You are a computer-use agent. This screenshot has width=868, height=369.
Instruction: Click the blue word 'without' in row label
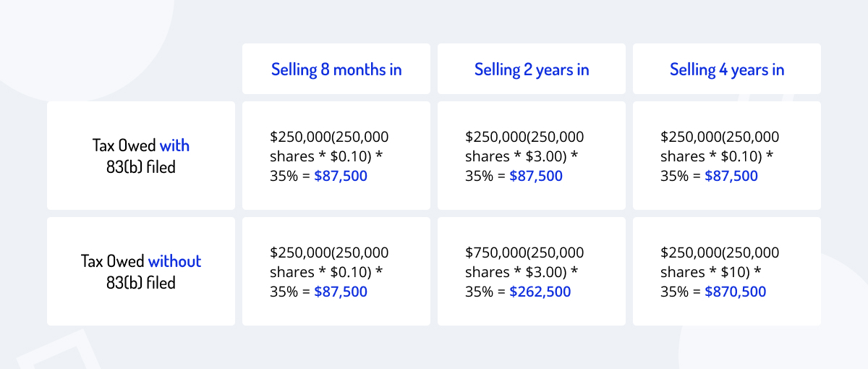174,261
